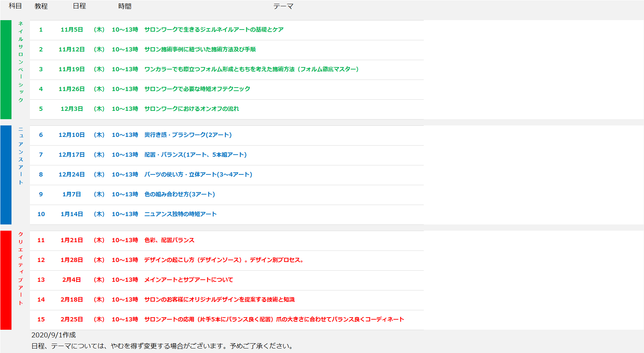Click the vertical ネイルサロンベーシック label
This screenshot has height=353, width=644.
point(21,62)
